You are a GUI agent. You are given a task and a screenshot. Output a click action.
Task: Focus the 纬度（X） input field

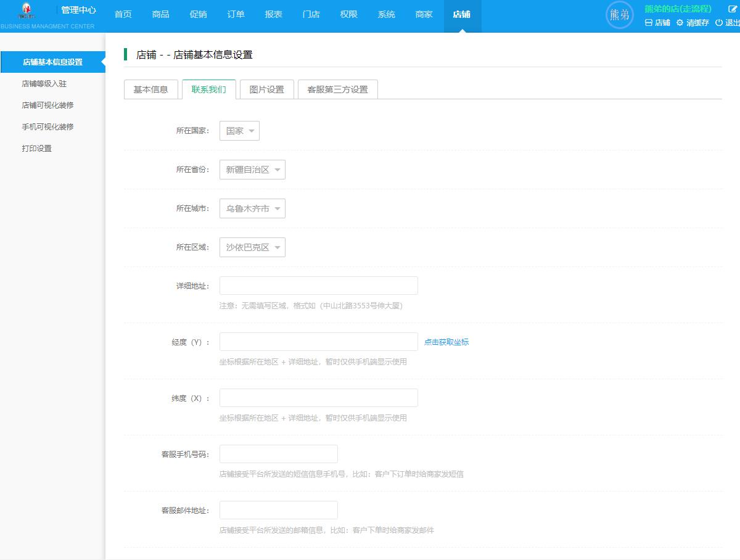[x=319, y=398]
